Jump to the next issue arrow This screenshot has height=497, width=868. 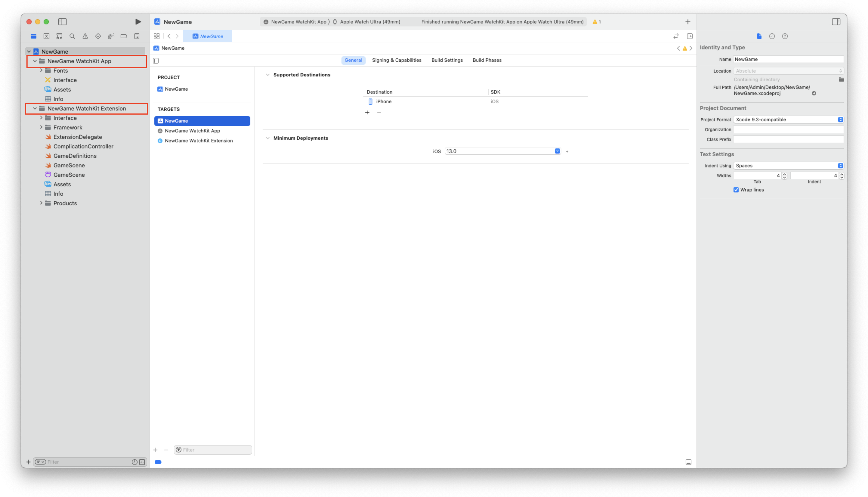click(691, 48)
